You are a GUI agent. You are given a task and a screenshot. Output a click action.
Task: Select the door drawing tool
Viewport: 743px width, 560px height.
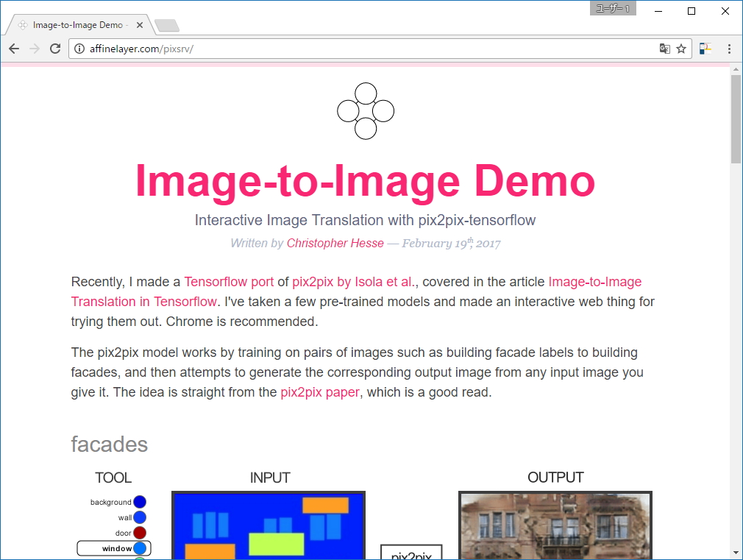pyautogui.click(x=141, y=533)
